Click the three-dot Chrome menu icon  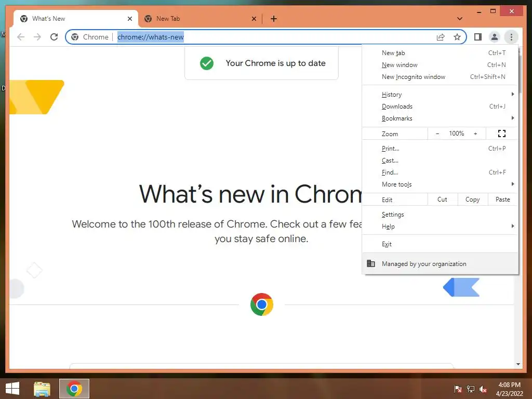(x=511, y=37)
